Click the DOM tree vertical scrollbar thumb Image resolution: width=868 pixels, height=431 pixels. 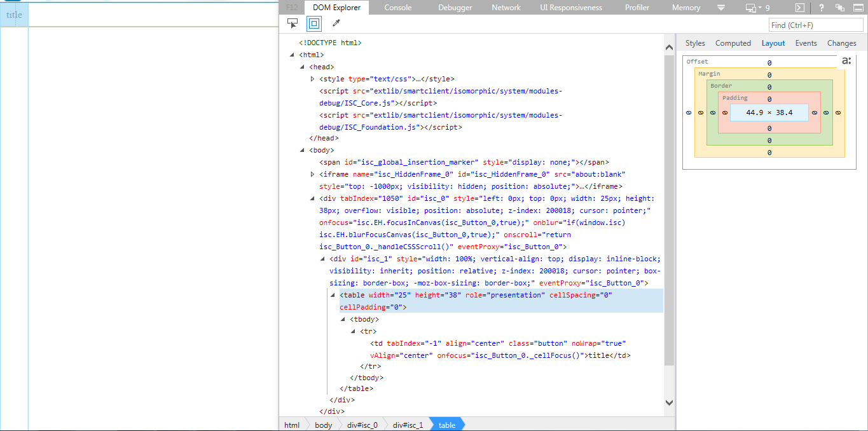(x=669, y=210)
